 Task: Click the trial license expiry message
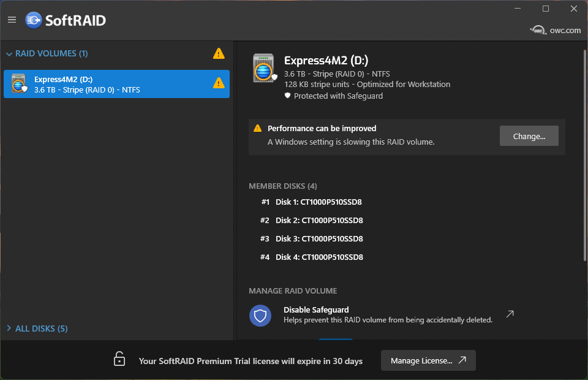point(251,361)
